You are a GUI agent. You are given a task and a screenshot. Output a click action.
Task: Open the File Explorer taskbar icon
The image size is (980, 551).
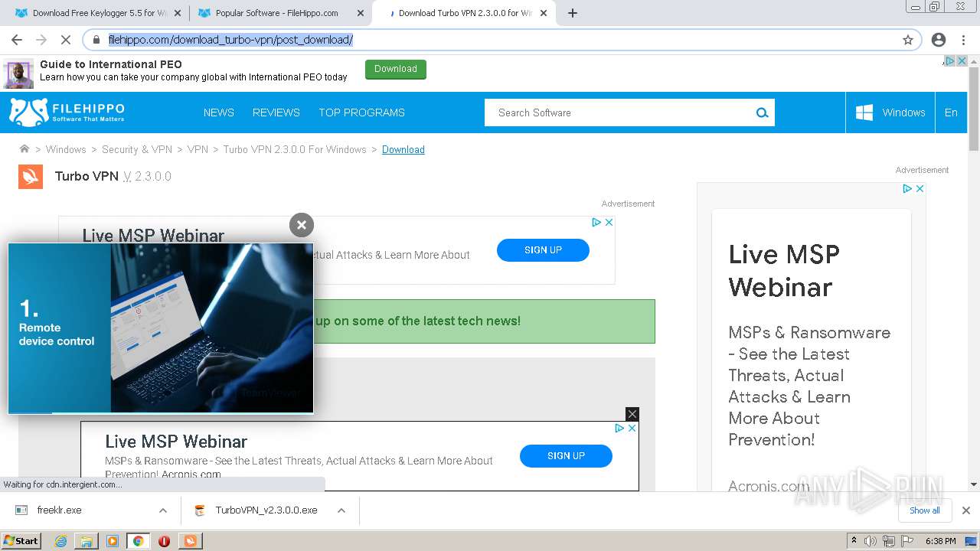87,541
